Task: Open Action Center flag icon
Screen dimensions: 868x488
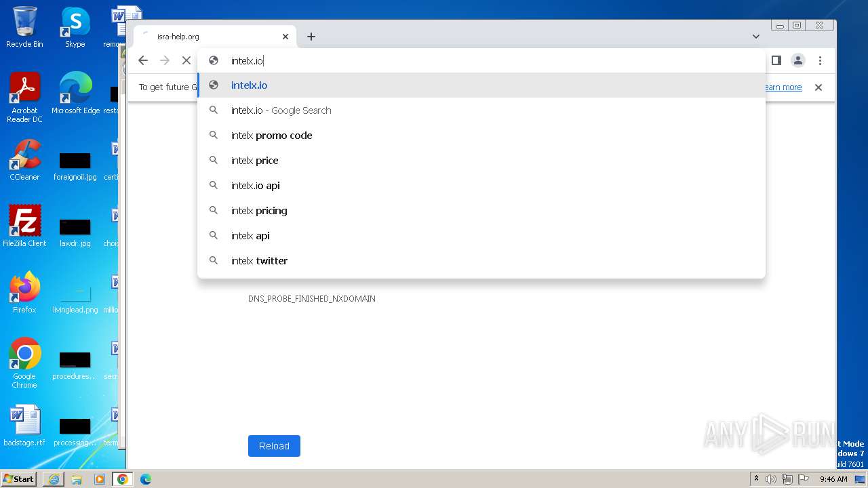Action: (802, 479)
